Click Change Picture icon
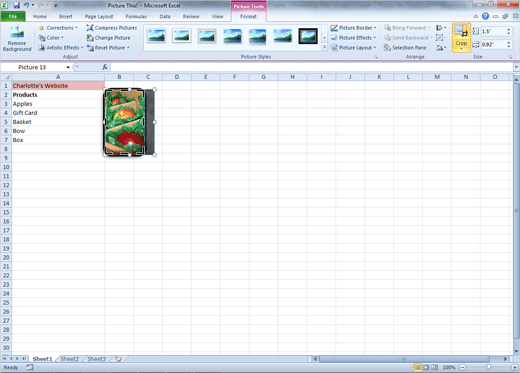 (x=90, y=38)
